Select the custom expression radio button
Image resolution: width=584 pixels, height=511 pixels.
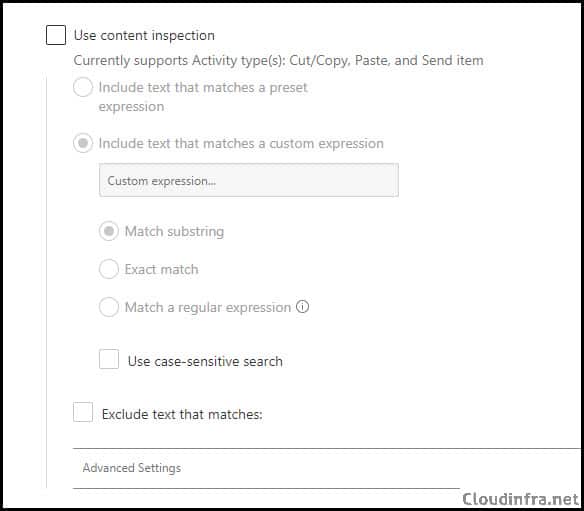click(83, 143)
